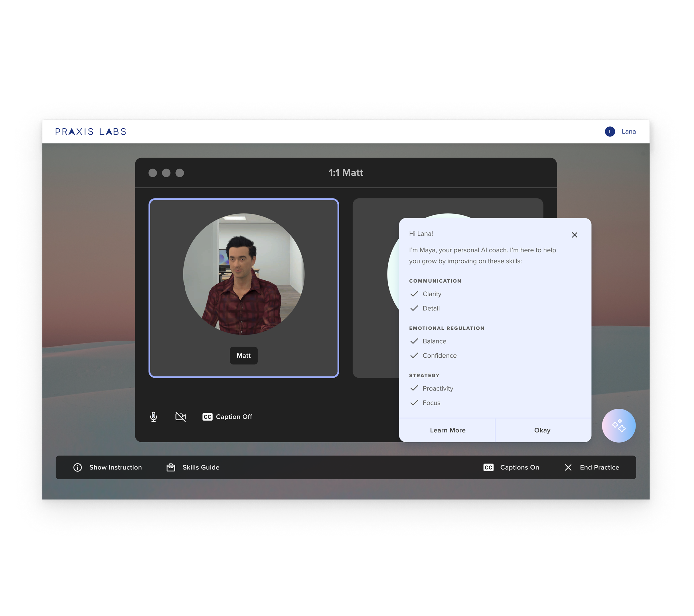
Task: Click the X icon next to End Practice
Action: (568, 467)
